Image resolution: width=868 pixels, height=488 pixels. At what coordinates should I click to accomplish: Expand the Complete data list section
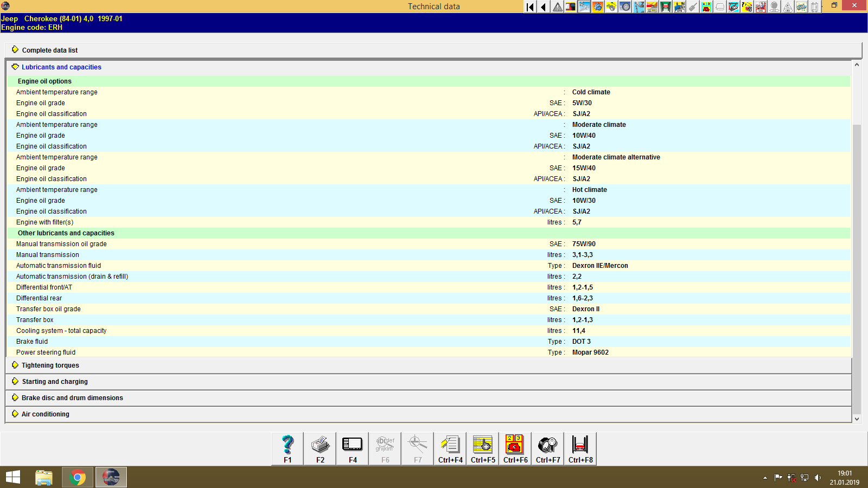pos(49,50)
